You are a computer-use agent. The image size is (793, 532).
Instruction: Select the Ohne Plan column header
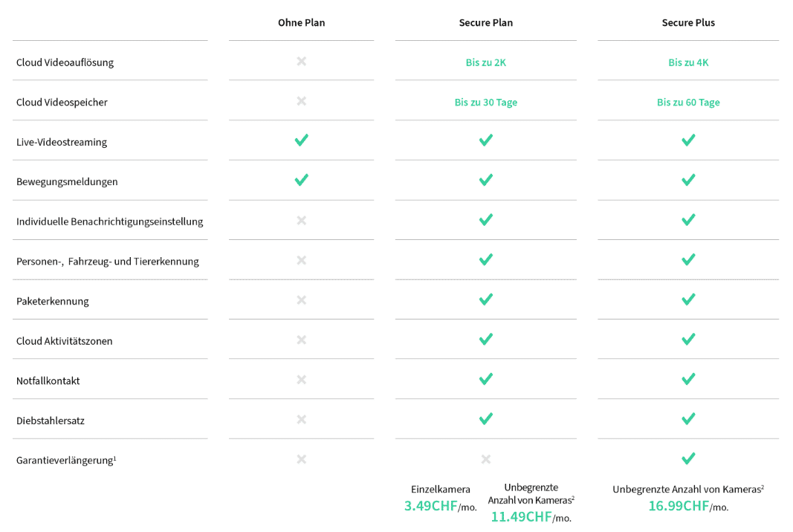[x=302, y=23]
